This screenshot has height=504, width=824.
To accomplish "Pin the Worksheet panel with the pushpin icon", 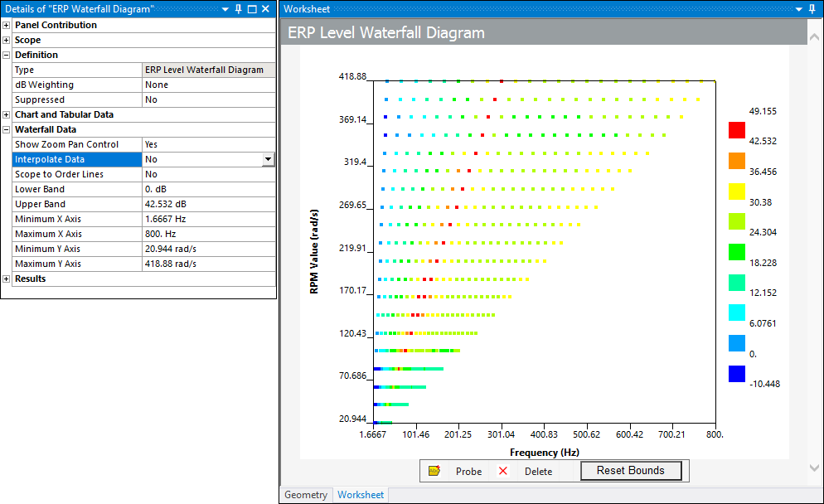I will point(812,8).
